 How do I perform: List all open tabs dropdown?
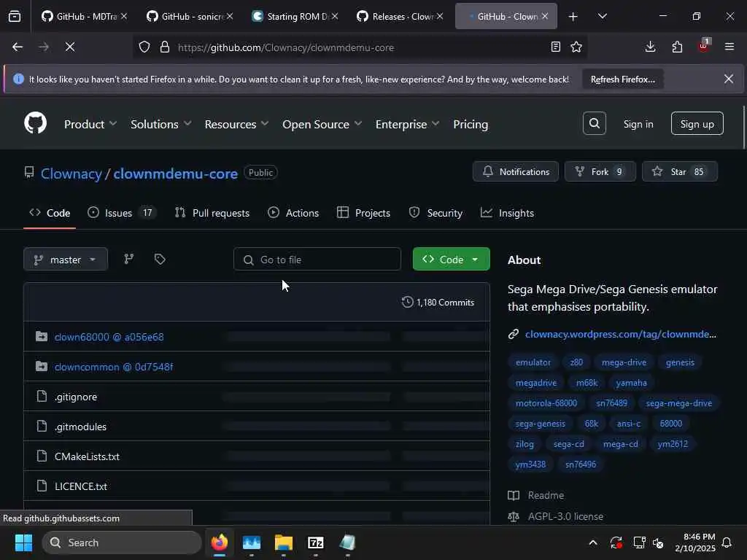point(603,16)
